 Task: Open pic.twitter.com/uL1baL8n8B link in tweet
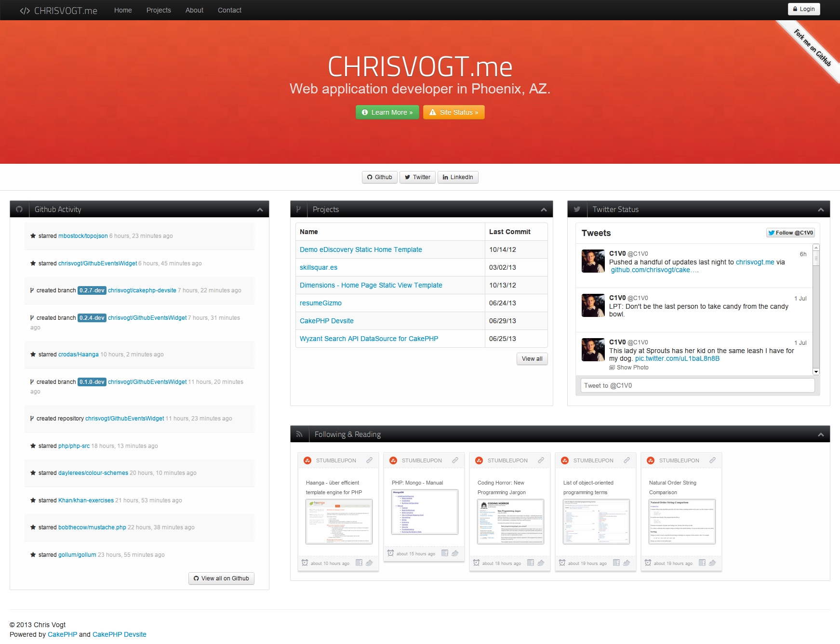click(677, 358)
